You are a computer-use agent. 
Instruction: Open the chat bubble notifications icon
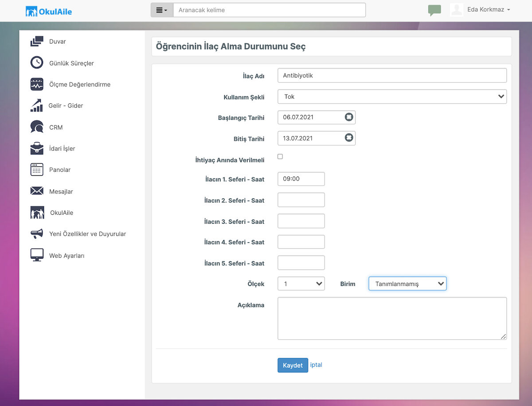coord(434,10)
